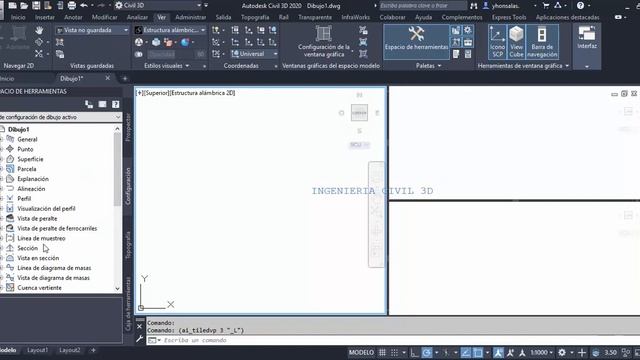Click the toolspace help icon
Image resolution: width=640 pixels, height=360 pixels.
[x=116, y=104]
